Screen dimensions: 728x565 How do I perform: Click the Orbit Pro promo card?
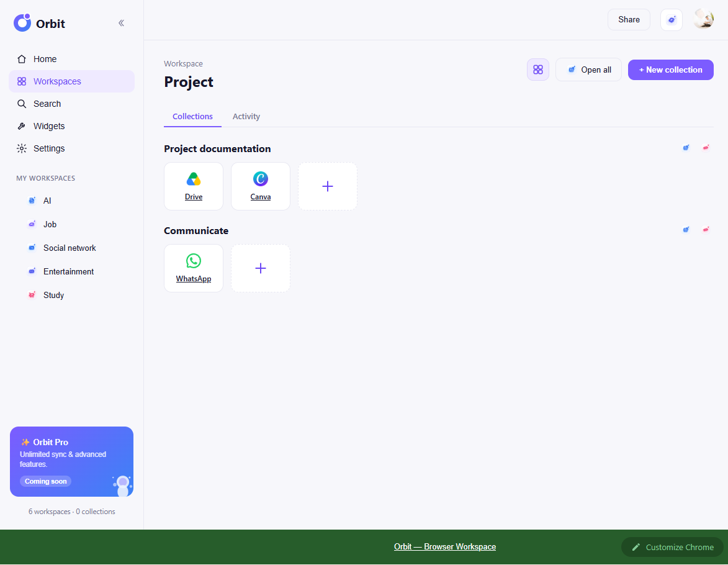coord(71,461)
